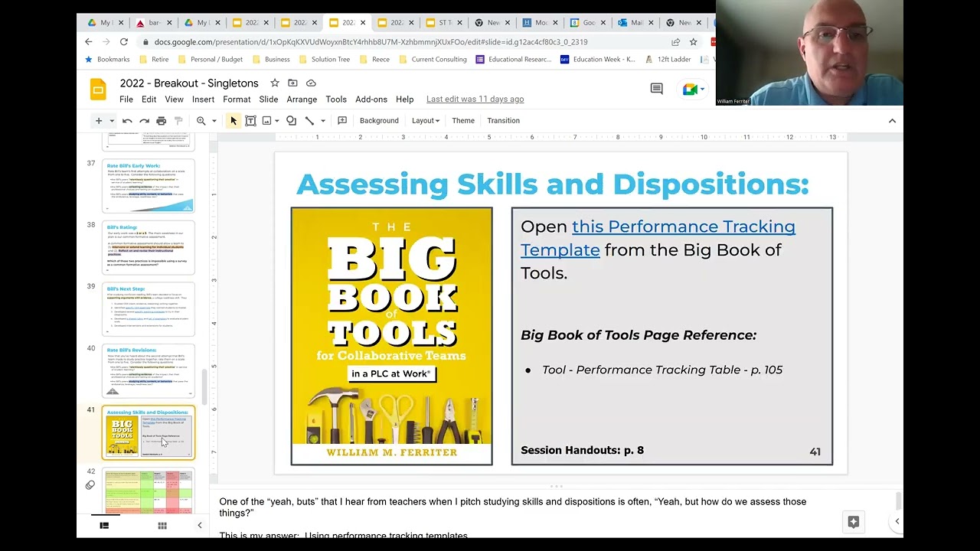Click the zoom magnifier icon
This screenshot has width=980, height=551.
pyautogui.click(x=201, y=121)
